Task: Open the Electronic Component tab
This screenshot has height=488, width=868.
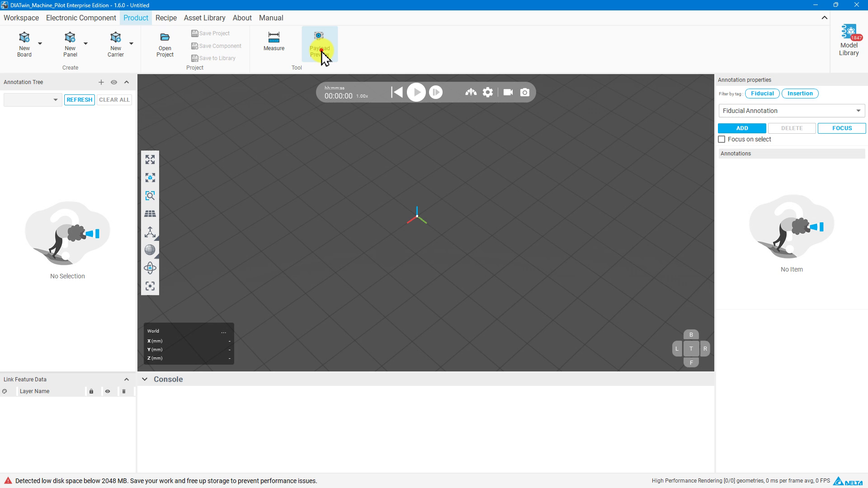Action: [81, 18]
